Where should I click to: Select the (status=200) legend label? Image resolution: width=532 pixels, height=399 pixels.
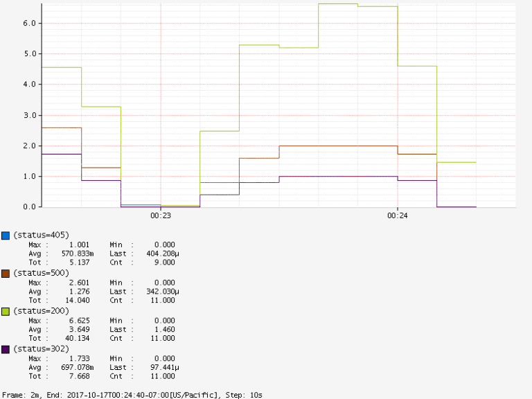(41, 311)
